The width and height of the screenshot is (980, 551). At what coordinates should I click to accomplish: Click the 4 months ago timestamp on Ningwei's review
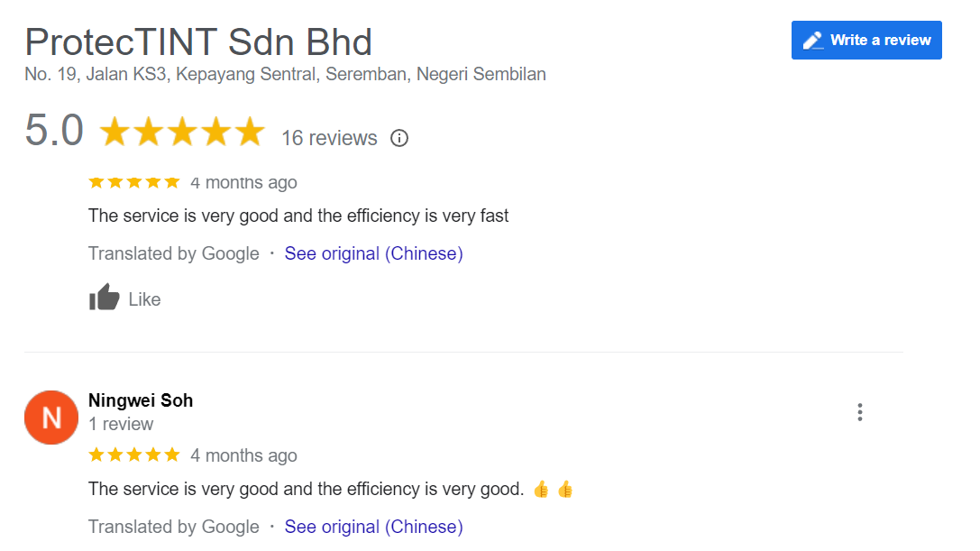pos(243,455)
